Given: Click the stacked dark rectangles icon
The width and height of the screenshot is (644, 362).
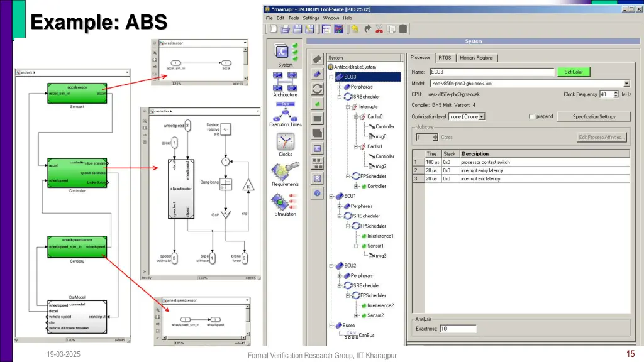Looking at the screenshot, I should 317,134.
